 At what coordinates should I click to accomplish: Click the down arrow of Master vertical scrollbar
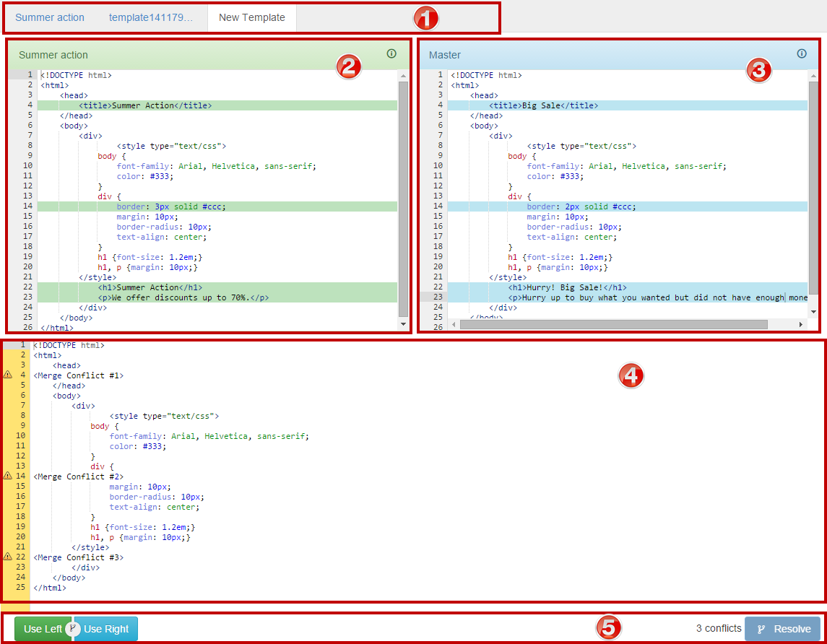(813, 312)
